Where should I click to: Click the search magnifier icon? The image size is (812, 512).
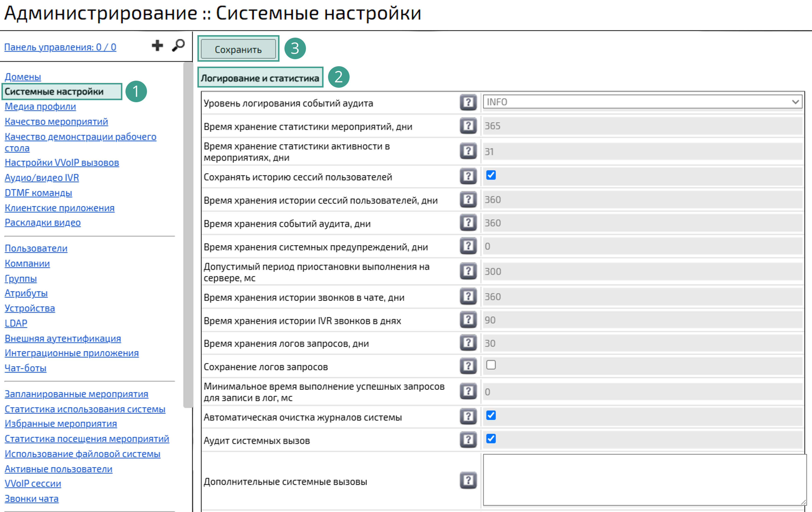point(178,45)
